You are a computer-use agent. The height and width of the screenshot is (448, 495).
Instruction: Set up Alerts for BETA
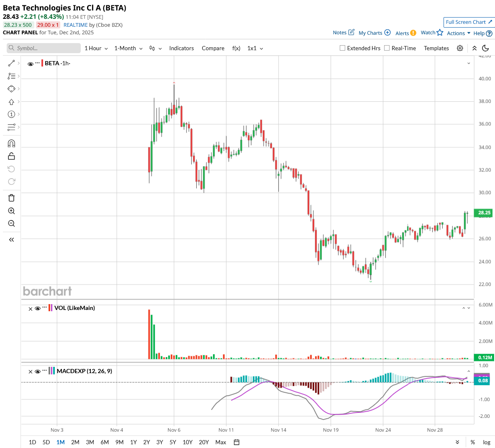click(405, 33)
